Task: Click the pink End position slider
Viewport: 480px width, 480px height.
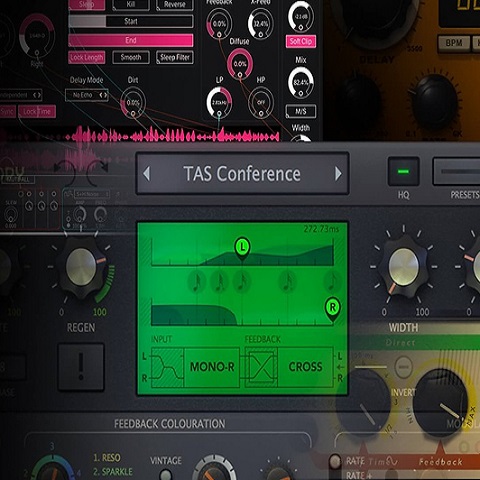Action: pos(131,40)
